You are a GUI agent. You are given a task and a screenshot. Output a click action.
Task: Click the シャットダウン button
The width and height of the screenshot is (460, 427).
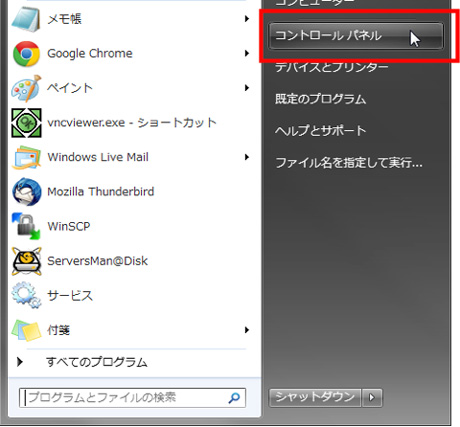click(315, 397)
